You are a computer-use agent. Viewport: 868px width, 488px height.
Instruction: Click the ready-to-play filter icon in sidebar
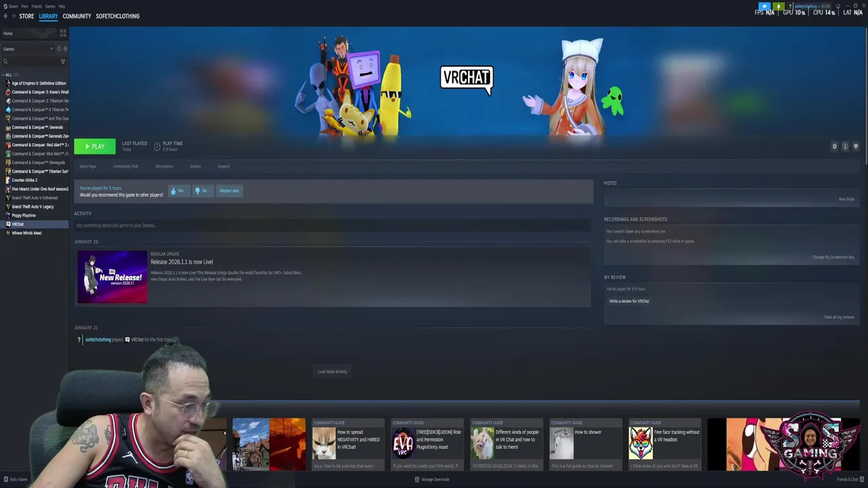(66, 49)
